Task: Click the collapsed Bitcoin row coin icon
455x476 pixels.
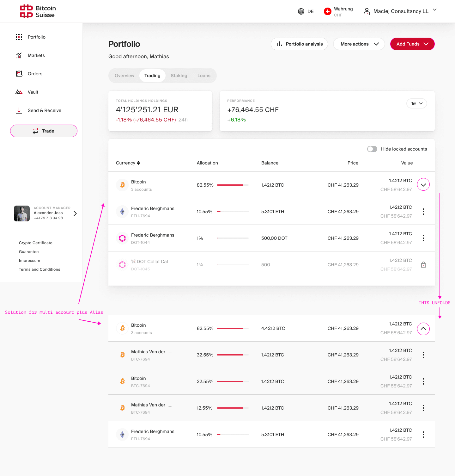Action: point(122,185)
